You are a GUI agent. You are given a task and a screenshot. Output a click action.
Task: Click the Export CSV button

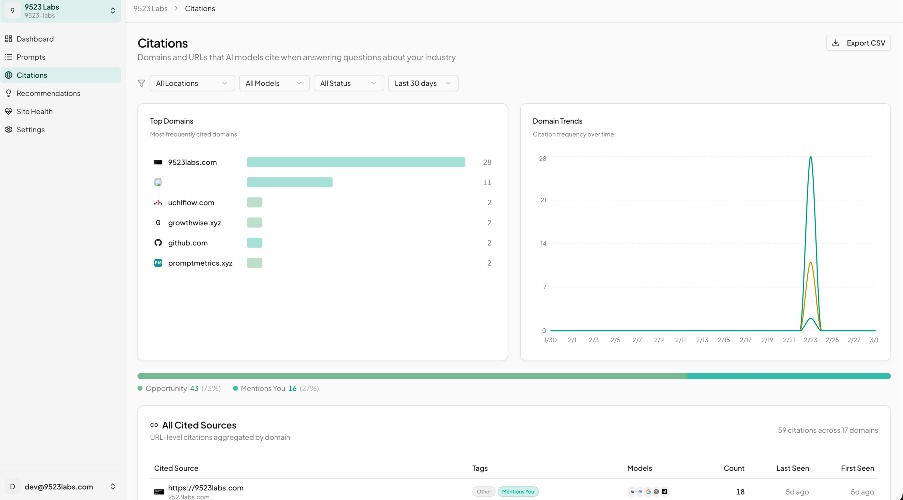858,43
